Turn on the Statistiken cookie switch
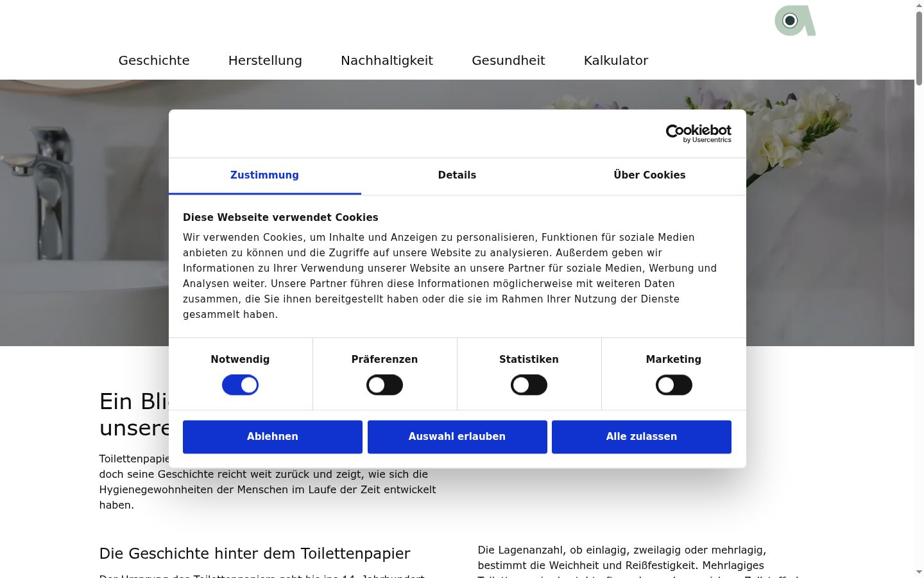924x578 pixels. (x=529, y=385)
